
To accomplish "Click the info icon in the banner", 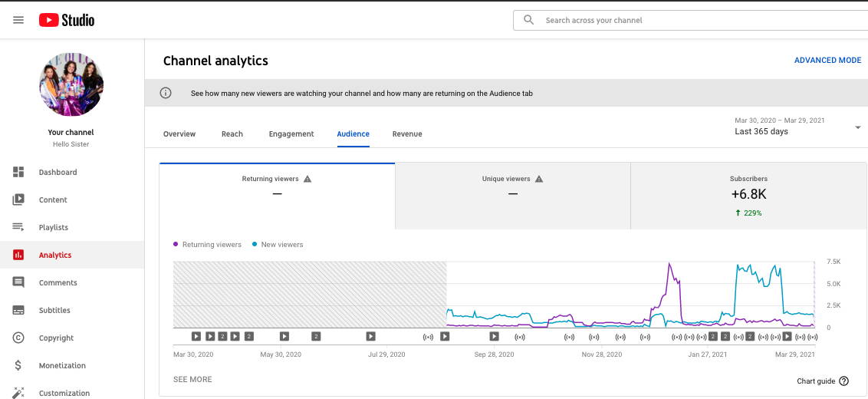I will click(166, 93).
